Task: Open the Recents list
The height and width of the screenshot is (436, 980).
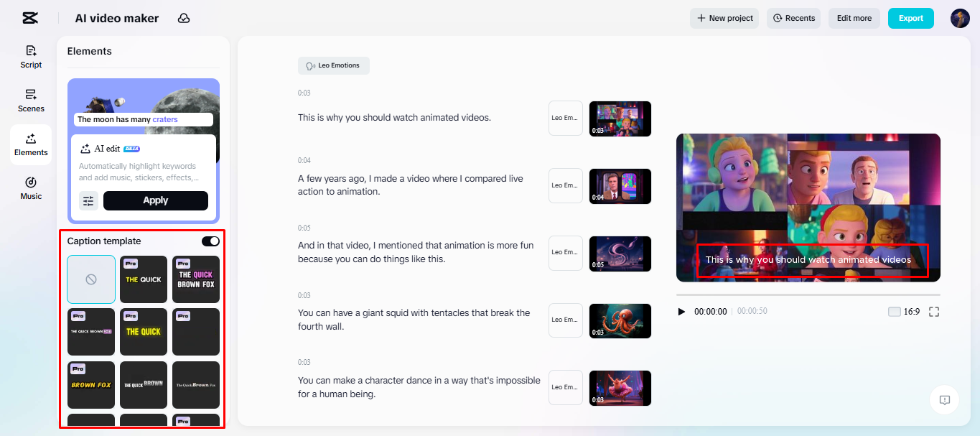Action: click(794, 18)
